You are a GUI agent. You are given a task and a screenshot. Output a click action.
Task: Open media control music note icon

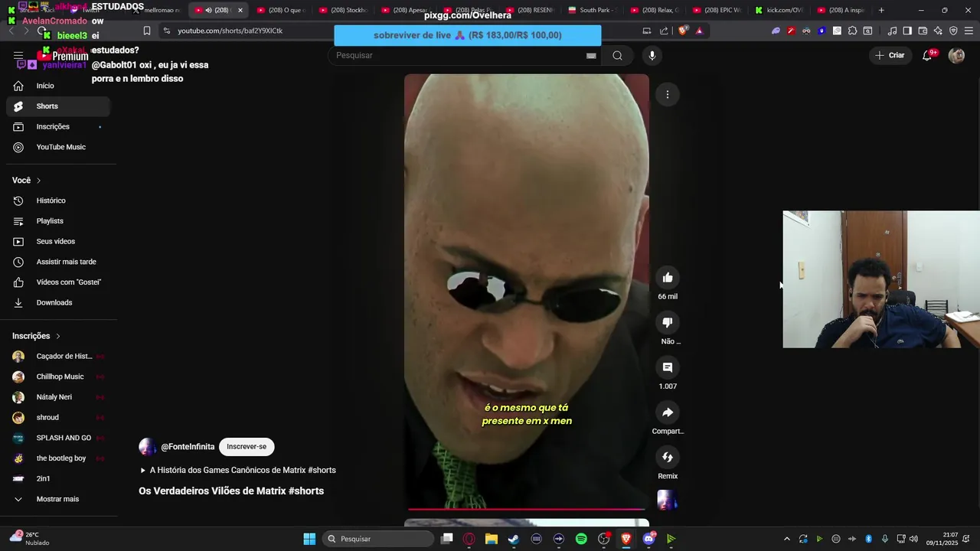click(x=892, y=31)
